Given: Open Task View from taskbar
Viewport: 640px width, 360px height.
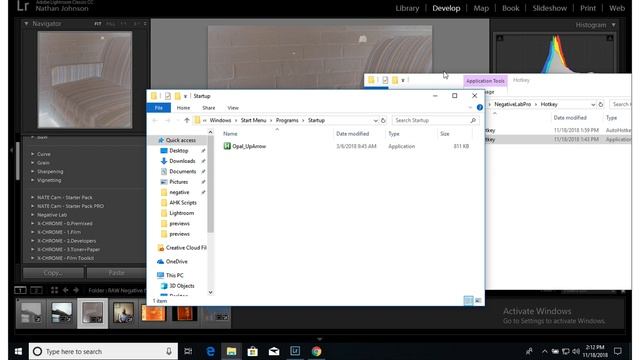Looking at the screenshot, I should point(188,351).
